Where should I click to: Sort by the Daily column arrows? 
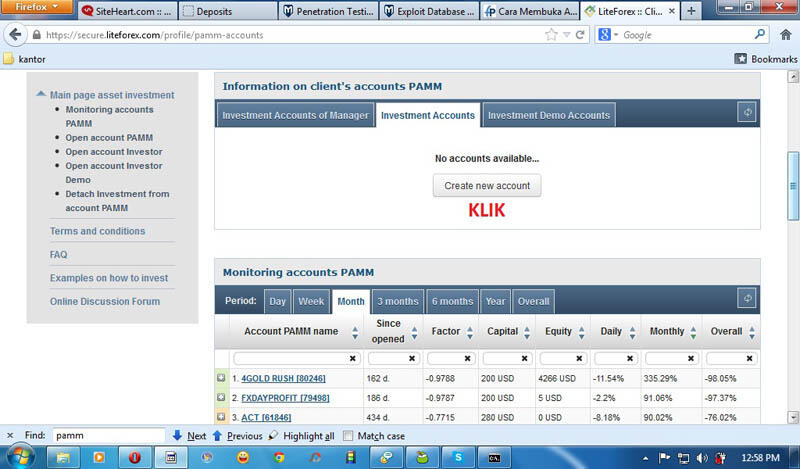coord(632,333)
